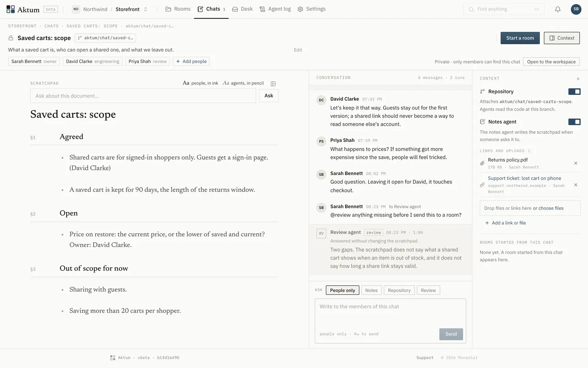The image size is (588, 368).
Task: Click the Repository branch icon in Context
Action: coord(482,92)
